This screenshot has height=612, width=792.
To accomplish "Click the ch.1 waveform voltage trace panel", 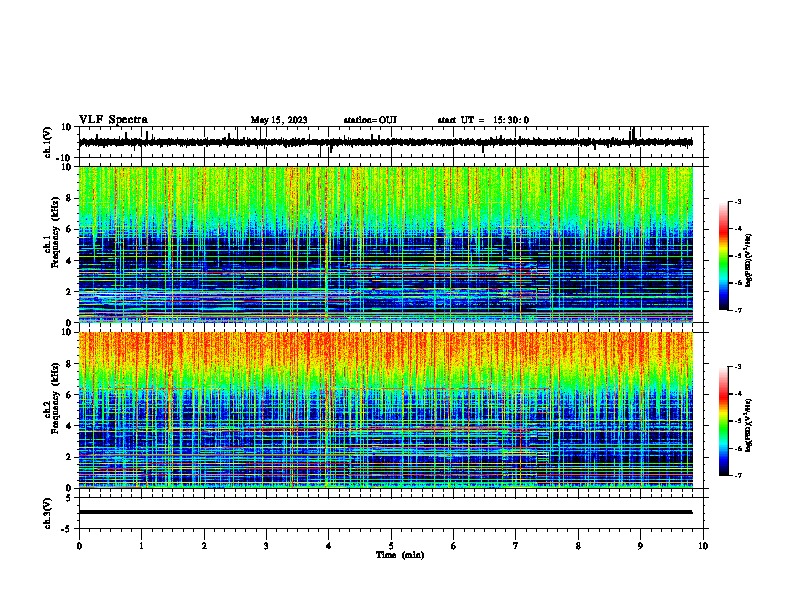I will tap(393, 142).
